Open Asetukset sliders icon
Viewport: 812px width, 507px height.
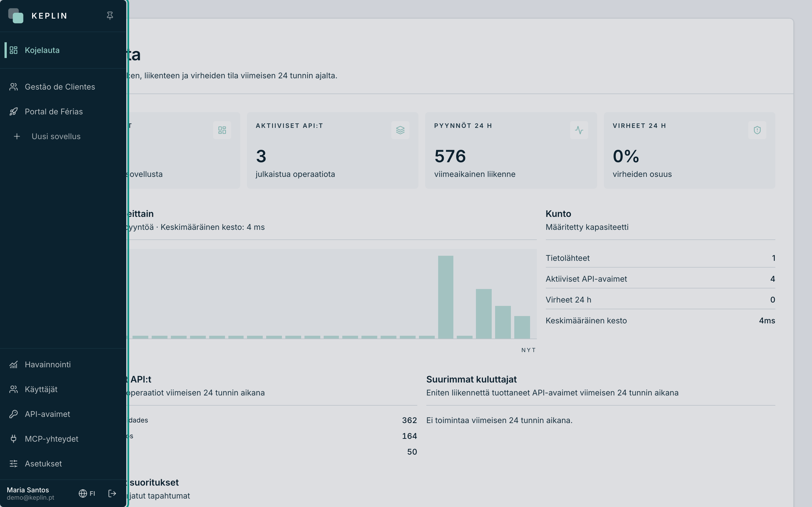pos(14,464)
